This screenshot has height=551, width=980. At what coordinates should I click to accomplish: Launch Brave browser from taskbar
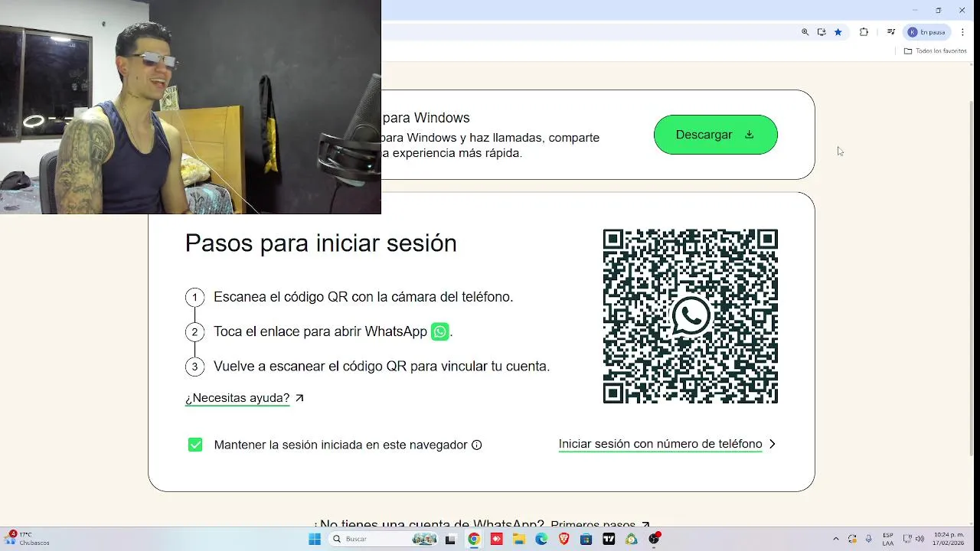coord(564,539)
